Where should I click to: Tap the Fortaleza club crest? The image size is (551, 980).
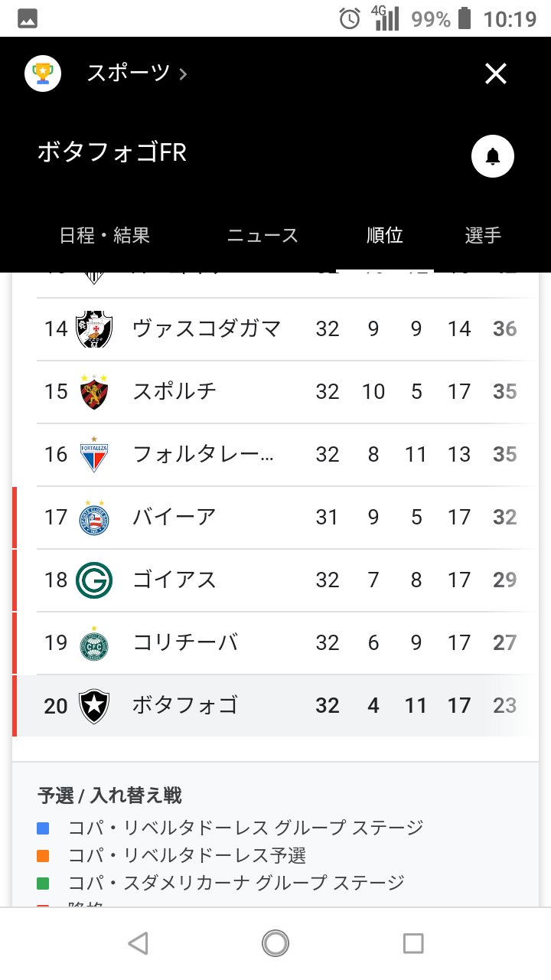click(x=94, y=455)
